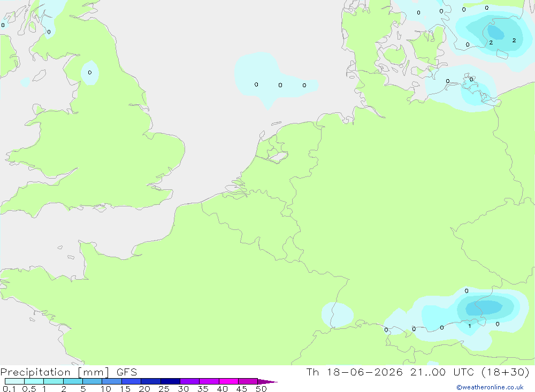This screenshot has height=392, width=535.
Task: Select the '(18+30)' forecast run text
Action: [x=506, y=372]
